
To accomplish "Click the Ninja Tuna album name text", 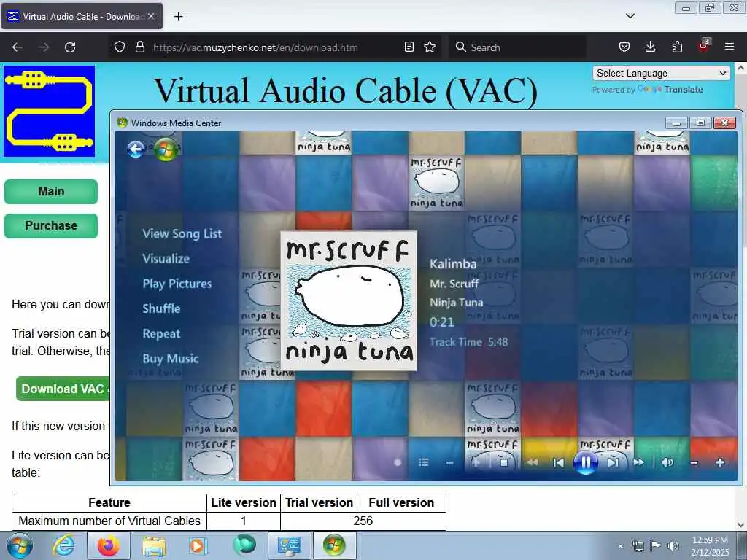I will [x=457, y=303].
